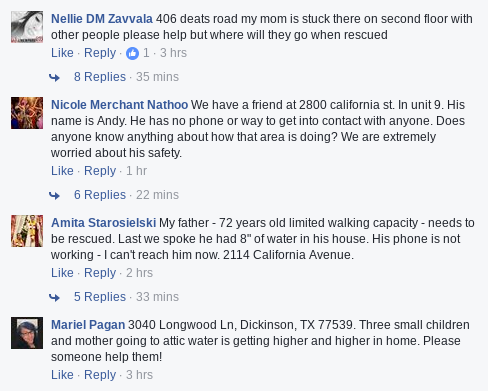Click the reply arrow icon beside 6 Replies
The image size is (488, 391).
(x=54, y=195)
